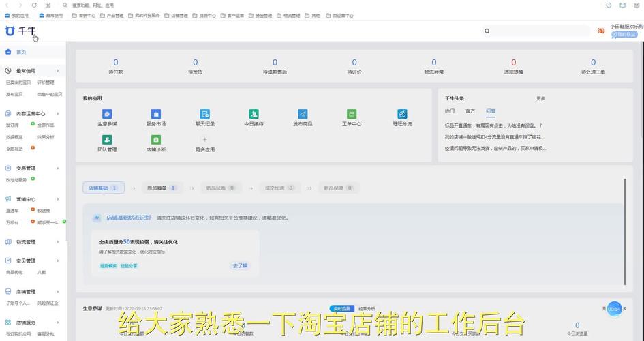Click the 物流管理 icon in sidebar
The image size is (644, 341).
tap(8, 242)
